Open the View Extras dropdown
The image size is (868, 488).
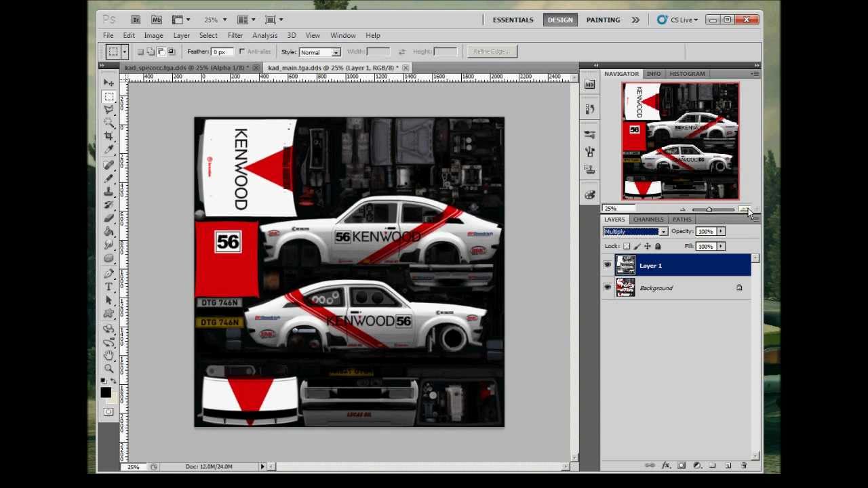click(181, 20)
